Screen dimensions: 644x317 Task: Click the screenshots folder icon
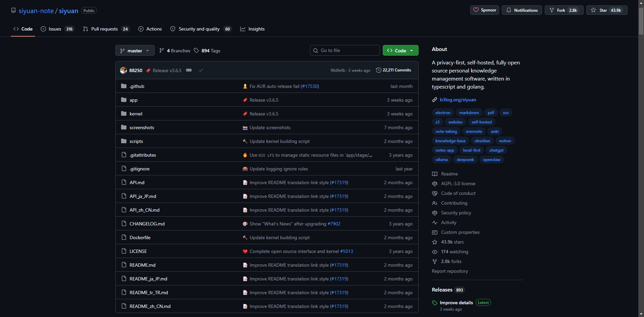(124, 127)
